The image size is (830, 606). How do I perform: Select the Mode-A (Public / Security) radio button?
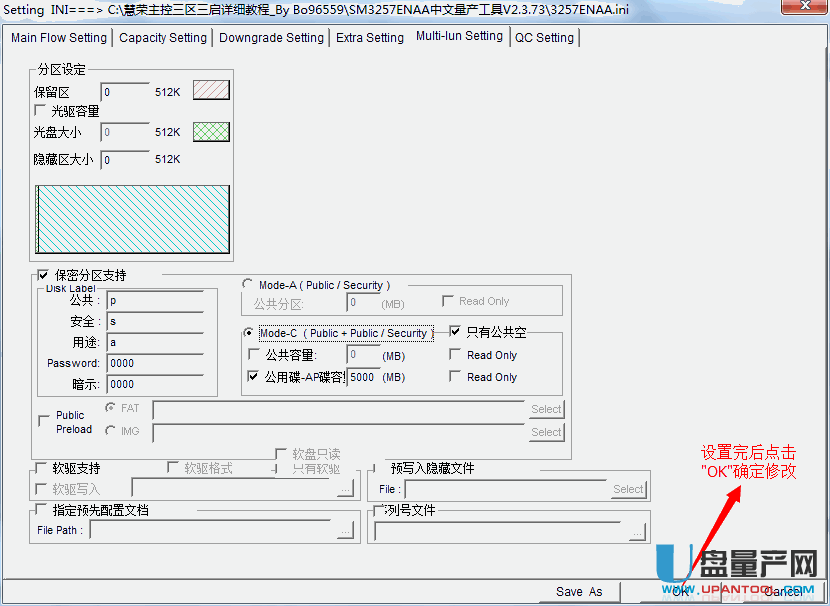248,285
